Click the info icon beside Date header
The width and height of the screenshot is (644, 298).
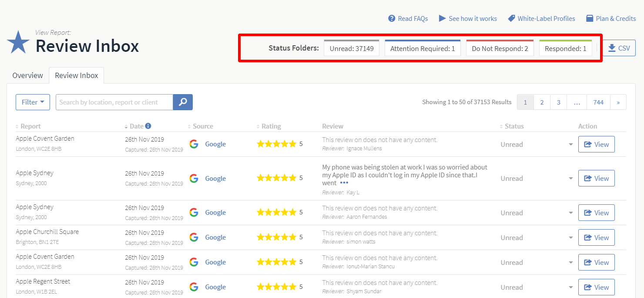pyautogui.click(x=148, y=126)
